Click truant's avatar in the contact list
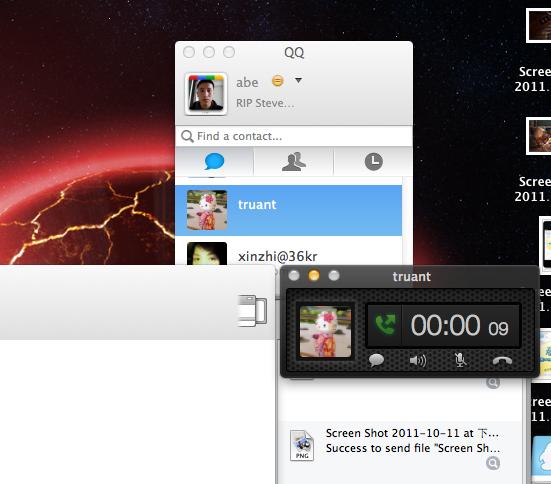Screen dimensions: 551x484 [x=207, y=210]
